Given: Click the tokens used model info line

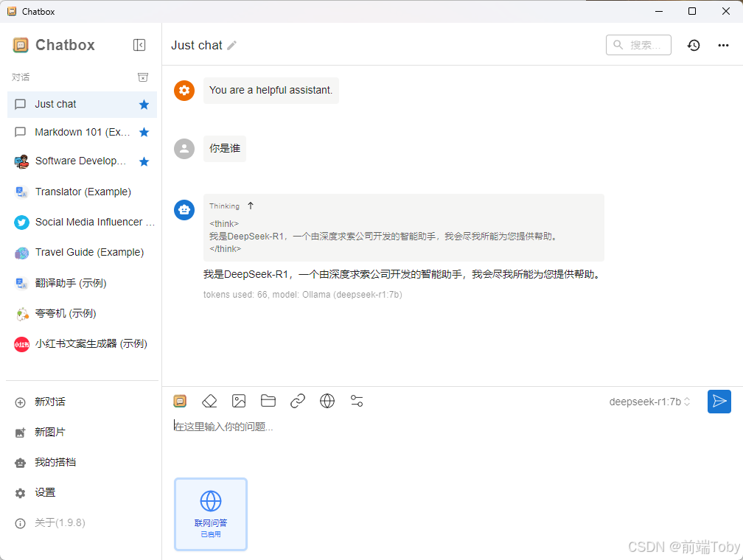Looking at the screenshot, I should click(x=303, y=295).
